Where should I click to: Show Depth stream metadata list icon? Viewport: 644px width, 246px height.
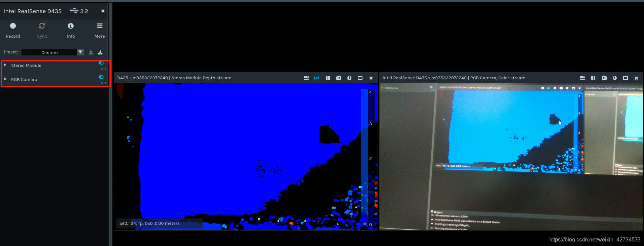[x=306, y=78]
